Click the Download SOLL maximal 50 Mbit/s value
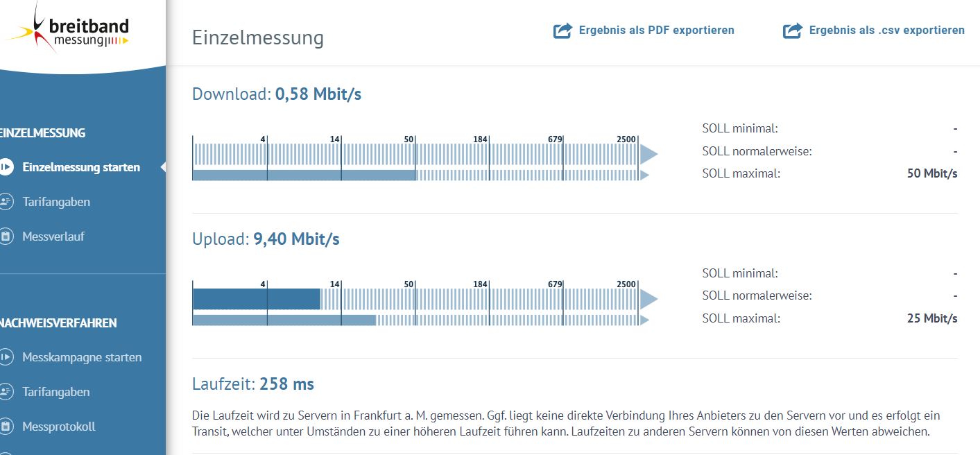This screenshot has height=455, width=980. click(931, 173)
